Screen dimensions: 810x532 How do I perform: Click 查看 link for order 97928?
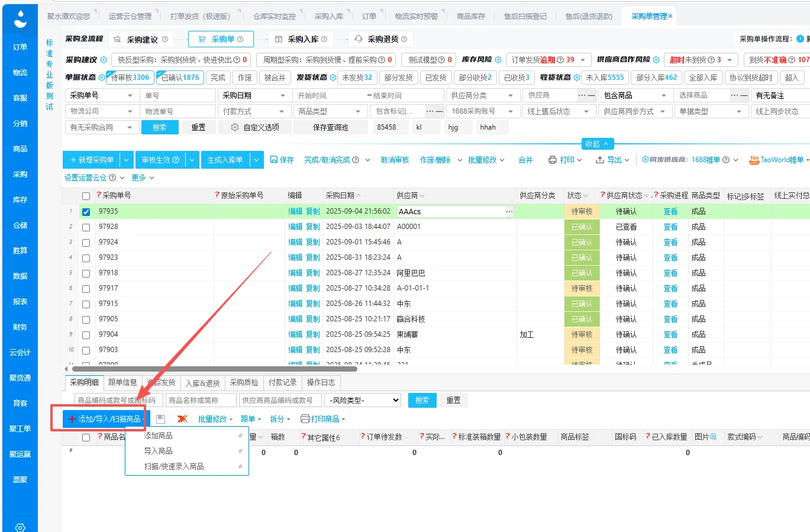[670, 227]
